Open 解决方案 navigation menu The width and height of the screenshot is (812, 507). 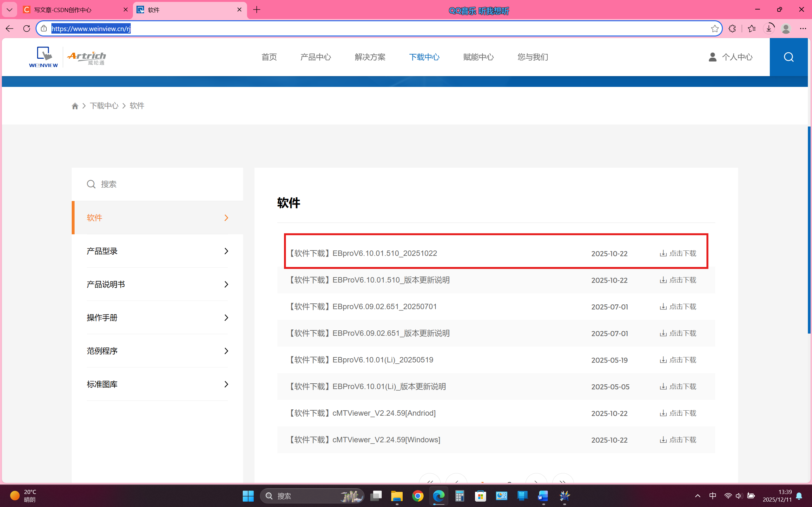click(370, 57)
